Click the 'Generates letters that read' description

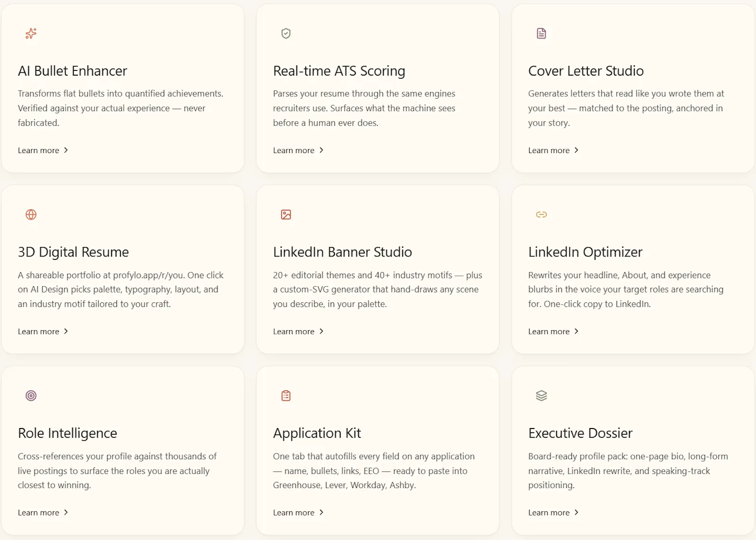click(626, 108)
